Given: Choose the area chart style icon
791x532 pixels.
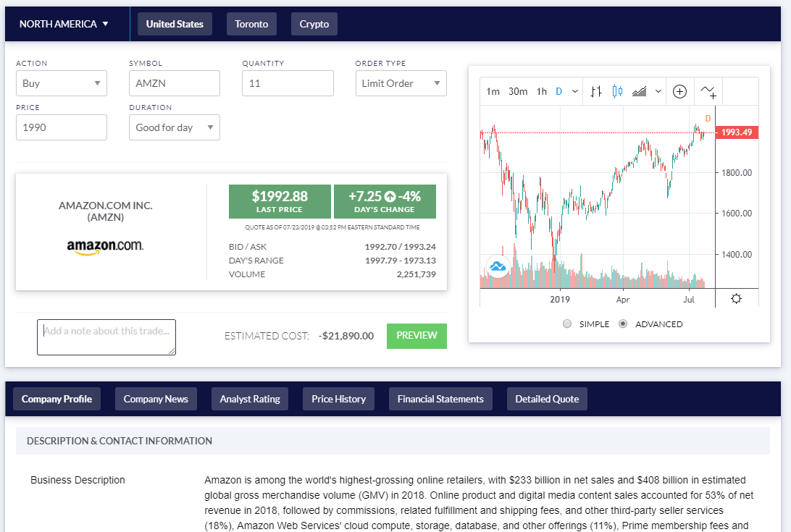Looking at the screenshot, I should point(638,91).
